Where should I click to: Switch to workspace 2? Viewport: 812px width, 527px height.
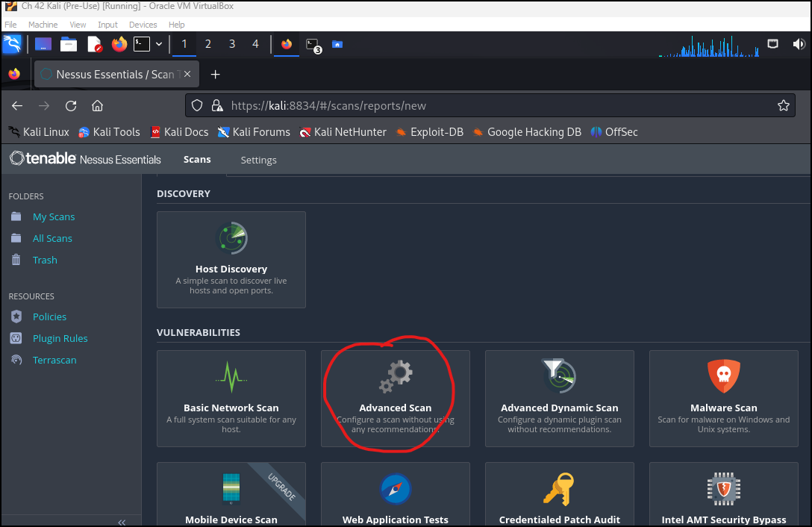(x=207, y=44)
